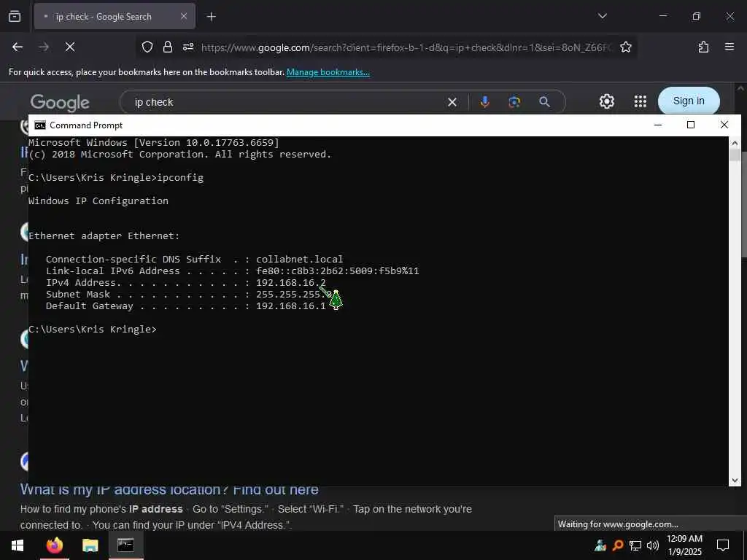747x560 pixels.
Task: Close the Command Prompt window
Action: pos(724,125)
